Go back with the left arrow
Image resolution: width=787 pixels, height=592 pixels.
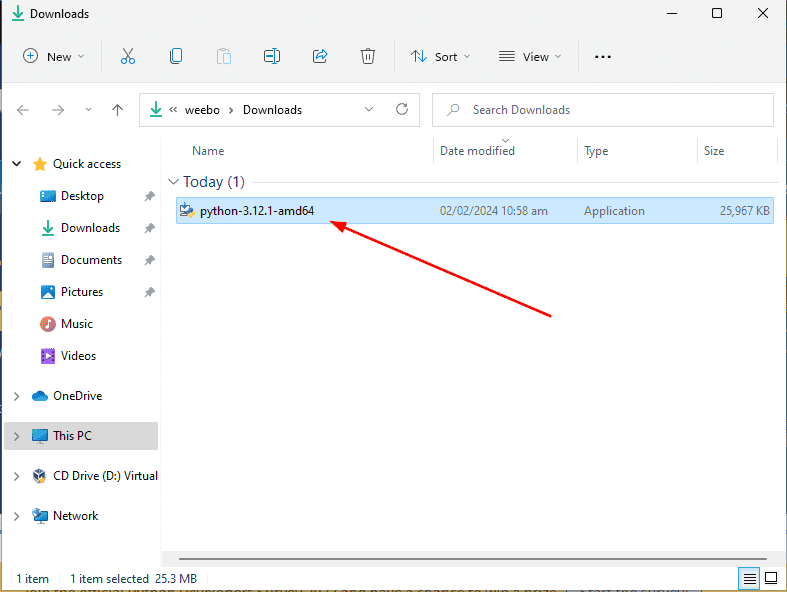coord(23,110)
